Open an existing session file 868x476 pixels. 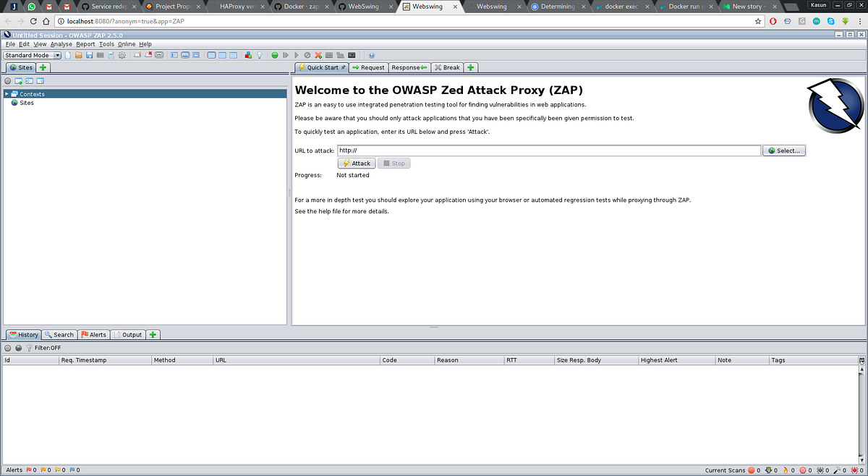click(79, 55)
